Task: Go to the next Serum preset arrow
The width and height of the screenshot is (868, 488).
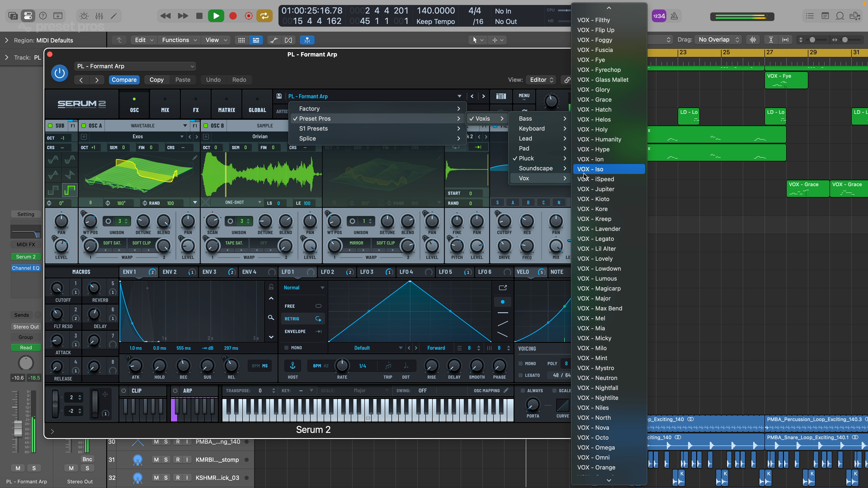Action: pyautogui.click(x=484, y=96)
